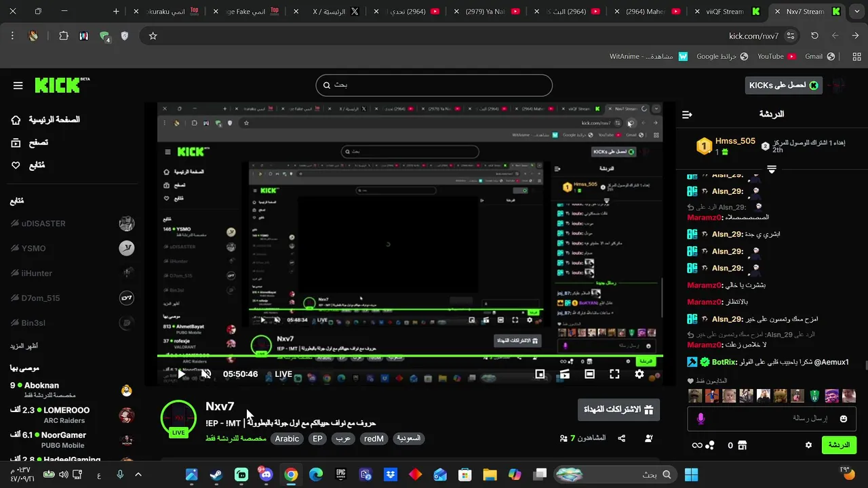Open the WitAnime bookmark

point(648,56)
